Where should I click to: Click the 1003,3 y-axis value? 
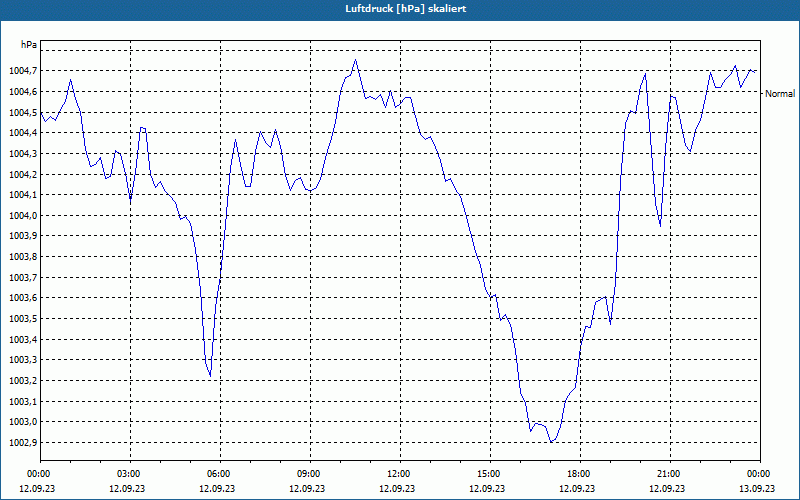23,360
